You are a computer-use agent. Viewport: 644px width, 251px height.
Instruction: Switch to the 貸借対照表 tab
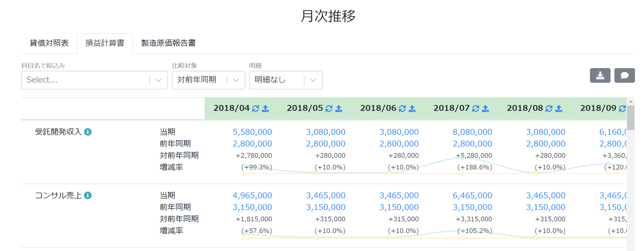point(49,43)
